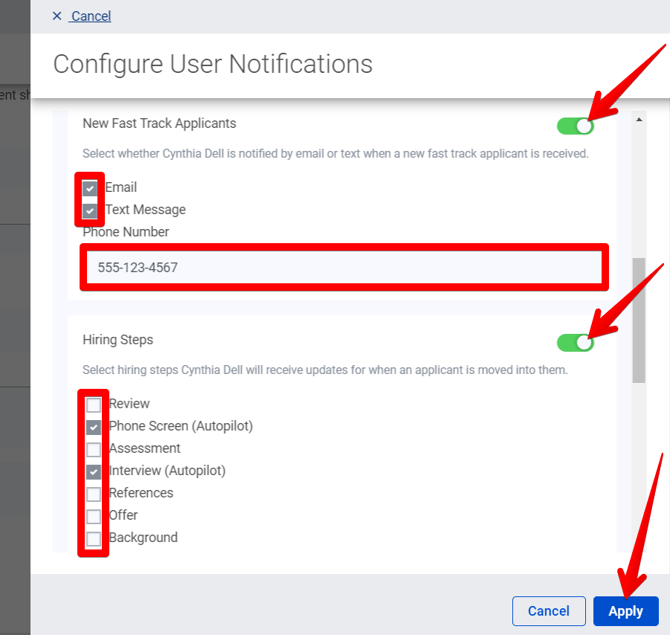Image resolution: width=670 pixels, height=635 pixels.
Task: Click the scrollbar up arrow
Action: (639, 119)
